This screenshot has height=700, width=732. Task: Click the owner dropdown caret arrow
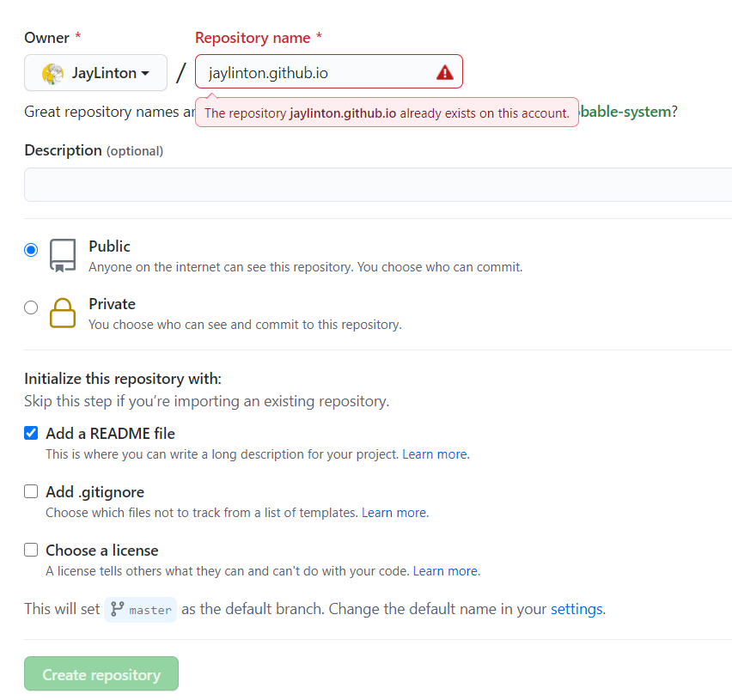click(x=145, y=73)
